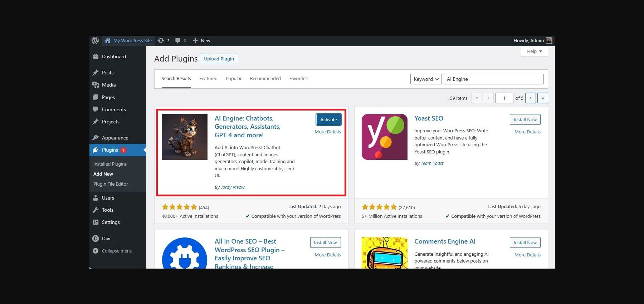
Task: Click the plugin search field containing AI Engine
Action: (x=494, y=79)
